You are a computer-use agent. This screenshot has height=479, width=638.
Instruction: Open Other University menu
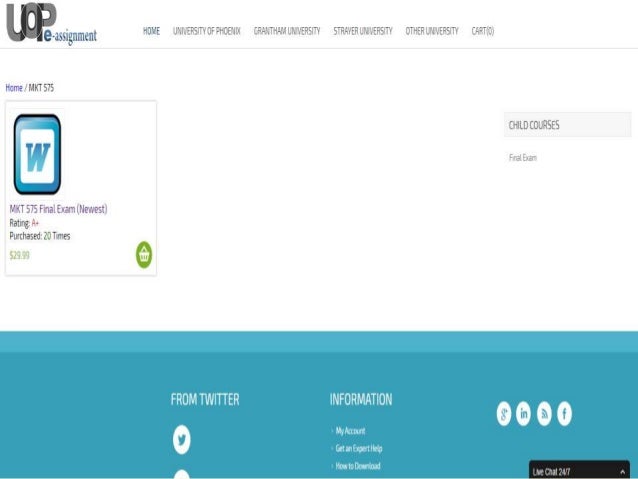click(x=432, y=31)
